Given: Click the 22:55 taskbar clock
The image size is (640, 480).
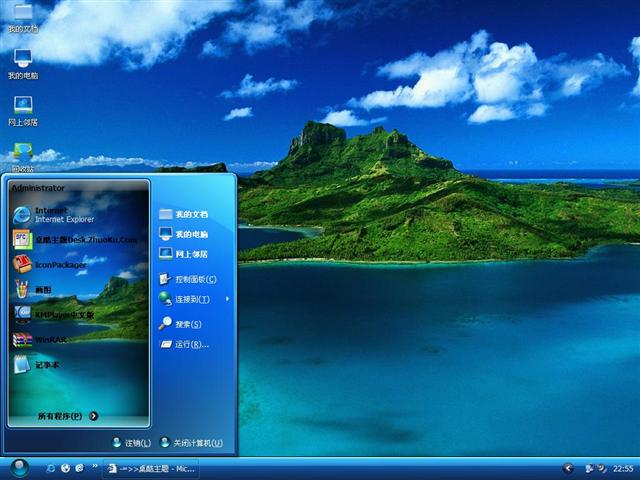Looking at the screenshot, I should [623, 469].
